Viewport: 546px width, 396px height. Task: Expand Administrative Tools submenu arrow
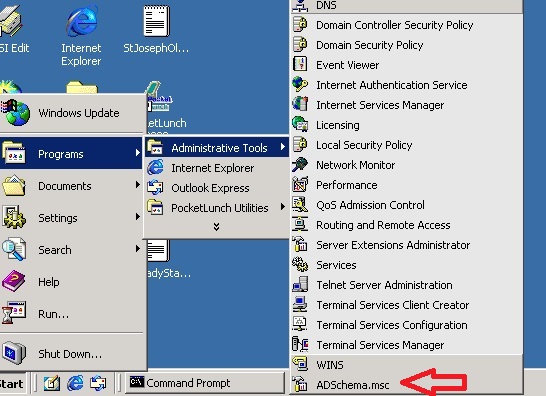pos(283,147)
